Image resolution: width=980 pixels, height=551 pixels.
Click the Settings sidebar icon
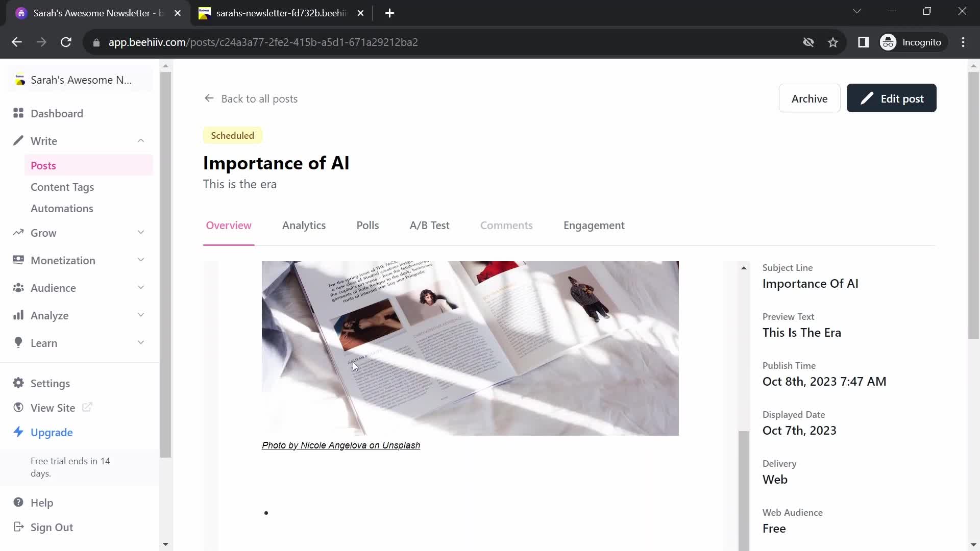coord(19,384)
